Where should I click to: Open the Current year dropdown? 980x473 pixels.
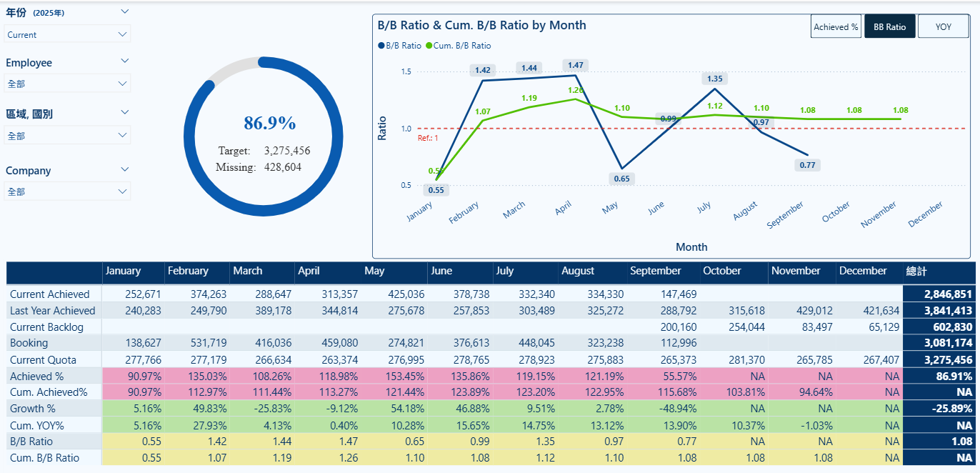pyautogui.click(x=68, y=34)
